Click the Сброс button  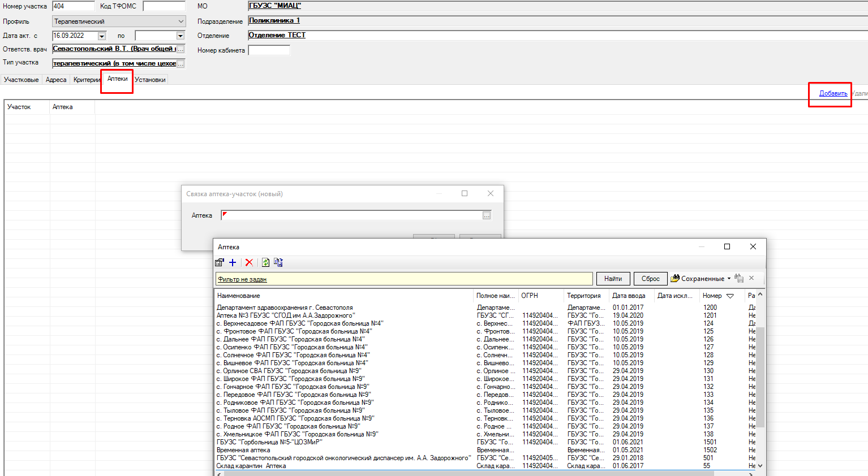point(651,279)
